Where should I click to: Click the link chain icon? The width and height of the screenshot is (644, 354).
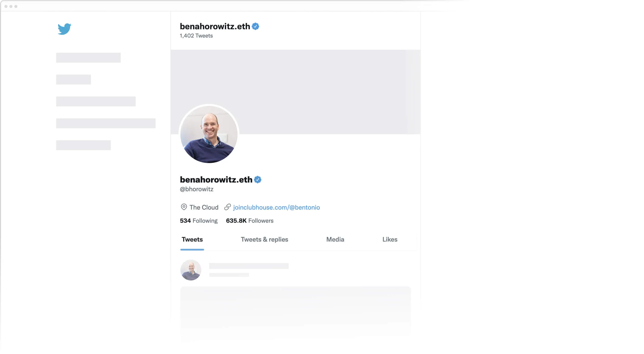[228, 207]
